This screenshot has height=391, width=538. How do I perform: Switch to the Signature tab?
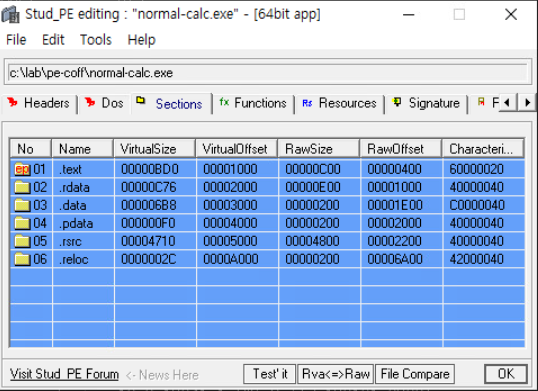click(426, 103)
